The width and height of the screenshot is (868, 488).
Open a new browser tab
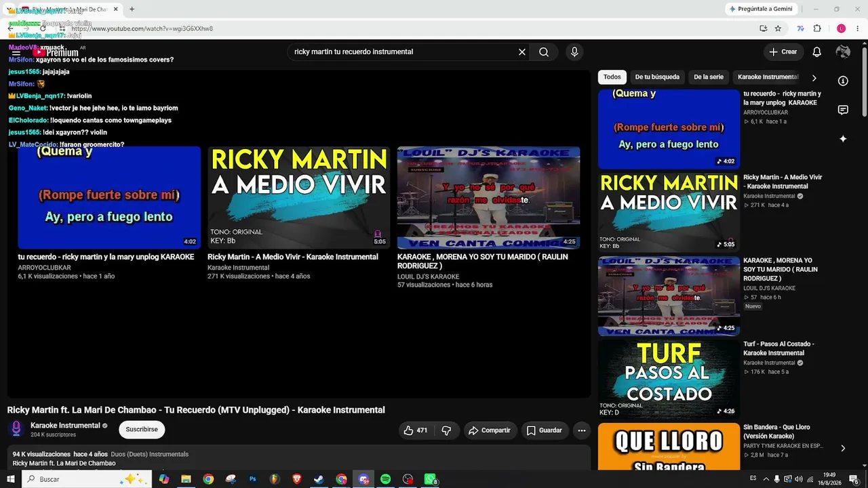point(132,9)
